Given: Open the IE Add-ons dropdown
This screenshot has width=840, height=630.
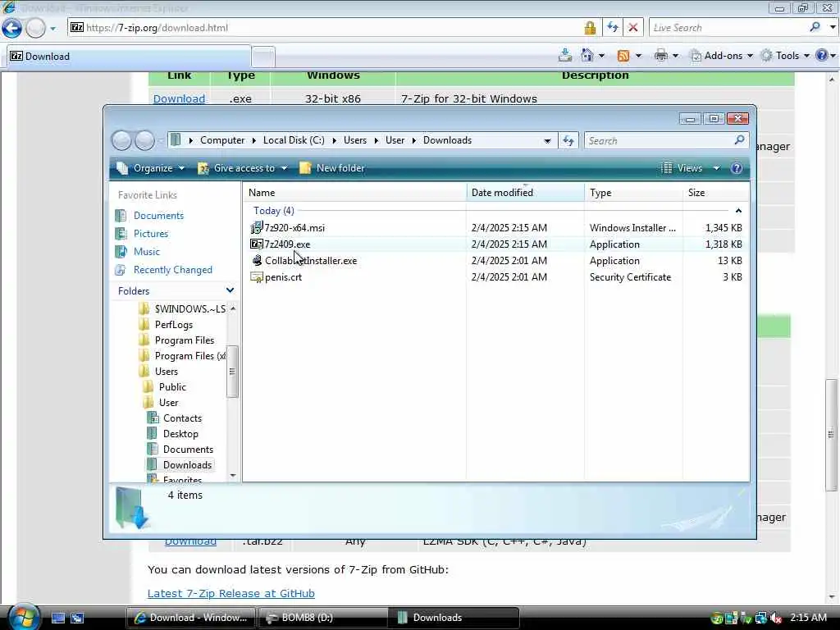Looking at the screenshot, I should click(722, 55).
